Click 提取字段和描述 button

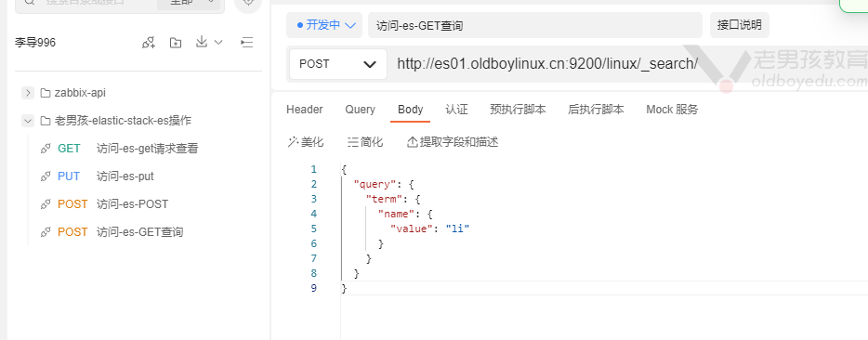pos(453,142)
